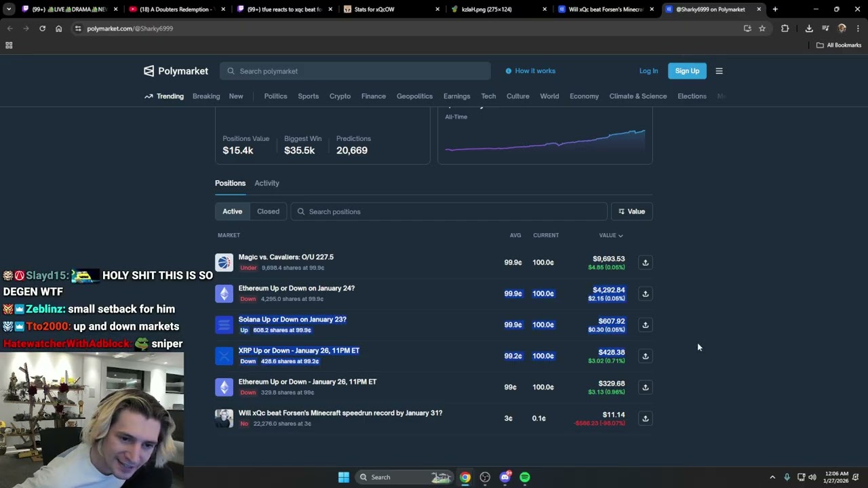Click the Polymarket logo
The width and height of the screenshot is (868, 488).
[176, 71]
